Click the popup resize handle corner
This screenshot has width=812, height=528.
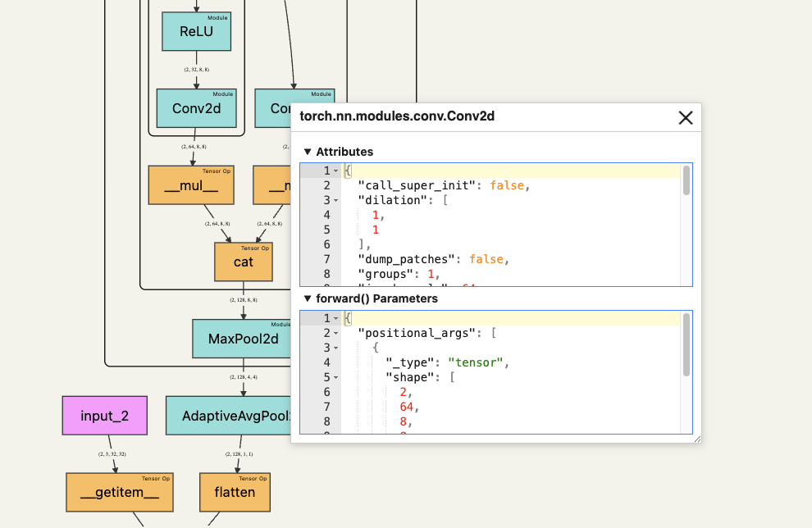pyautogui.click(x=697, y=439)
